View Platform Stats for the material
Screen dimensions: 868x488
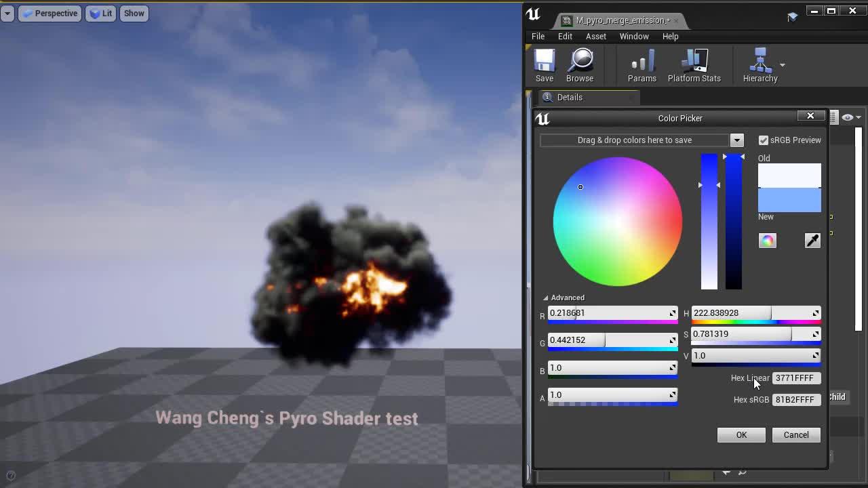tap(694, 64)
